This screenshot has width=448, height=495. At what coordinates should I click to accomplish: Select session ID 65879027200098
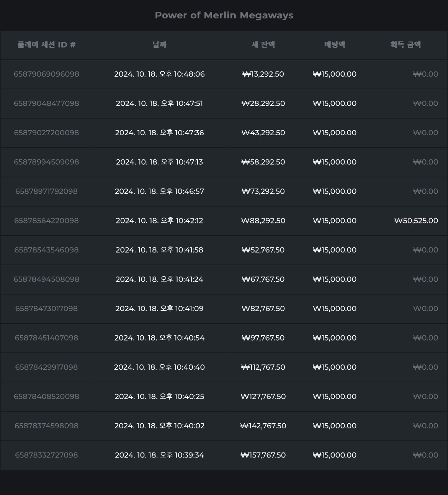click(46, 133)
